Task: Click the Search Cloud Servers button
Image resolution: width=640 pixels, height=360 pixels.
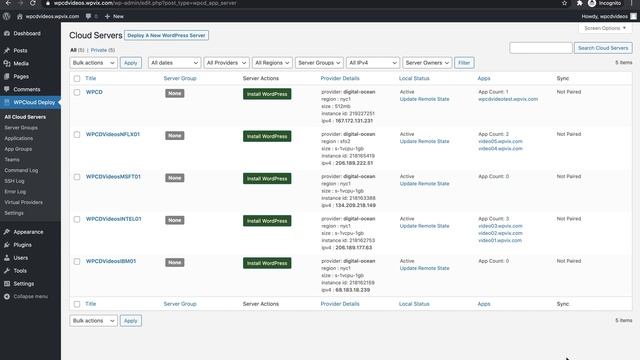Action: point(603,48)
